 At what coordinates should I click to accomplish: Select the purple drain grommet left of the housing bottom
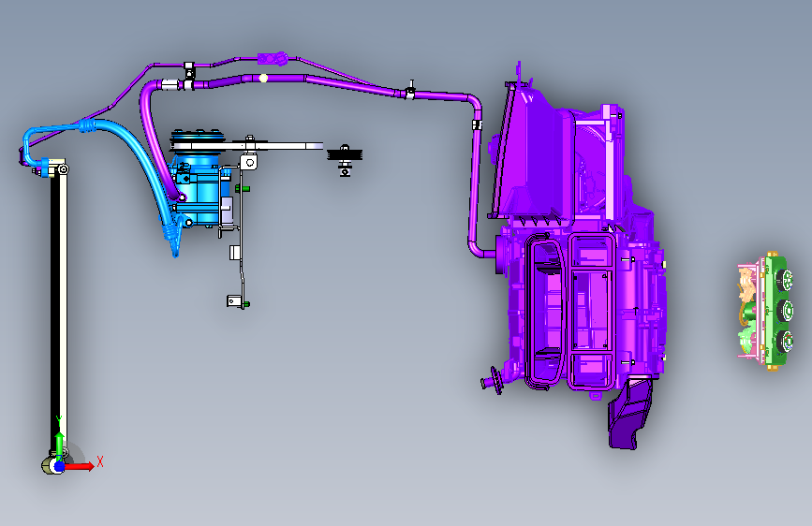pos(493,381)
